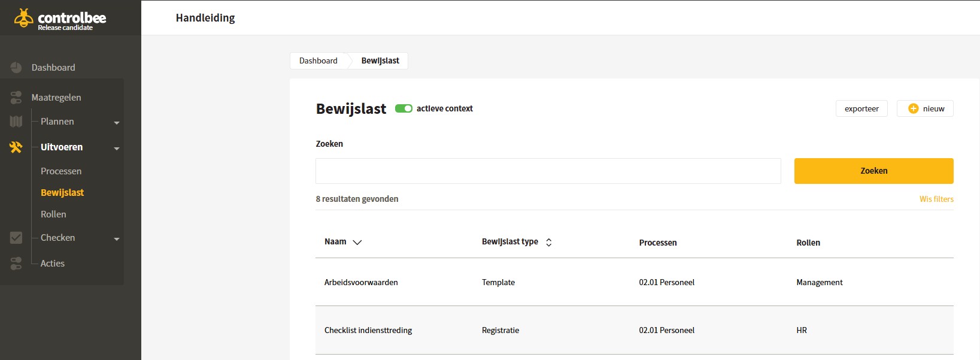Click the Maatregelen toggle-style sidebar icon
This screenshot has height=360, width=980.
pyautogui.click(x=16, y=97)
